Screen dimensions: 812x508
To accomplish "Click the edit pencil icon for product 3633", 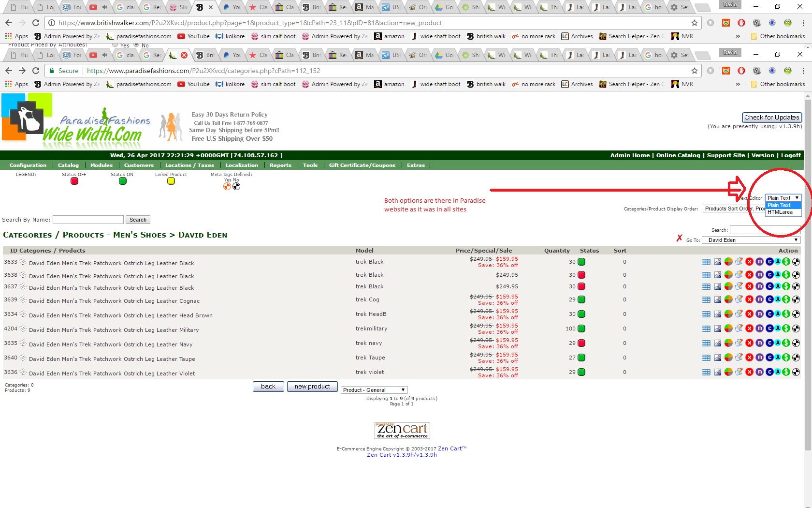I will [x=739, y=262].
